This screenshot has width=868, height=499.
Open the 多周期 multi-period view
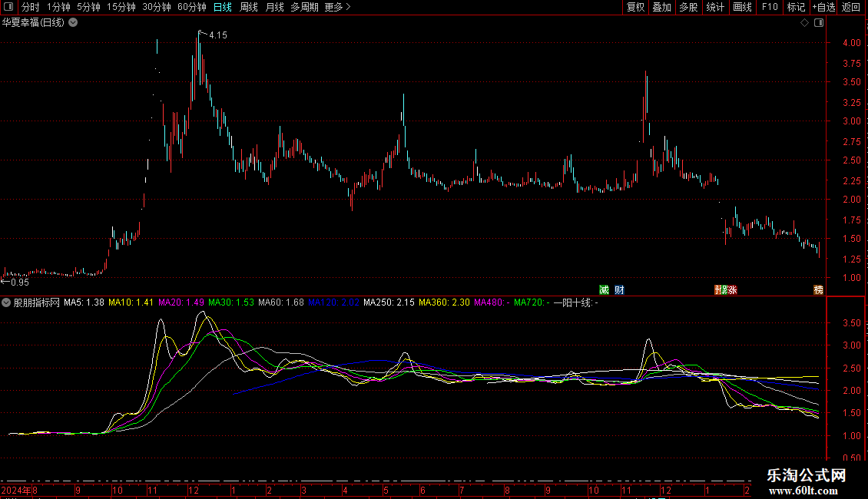click(304, 7)
